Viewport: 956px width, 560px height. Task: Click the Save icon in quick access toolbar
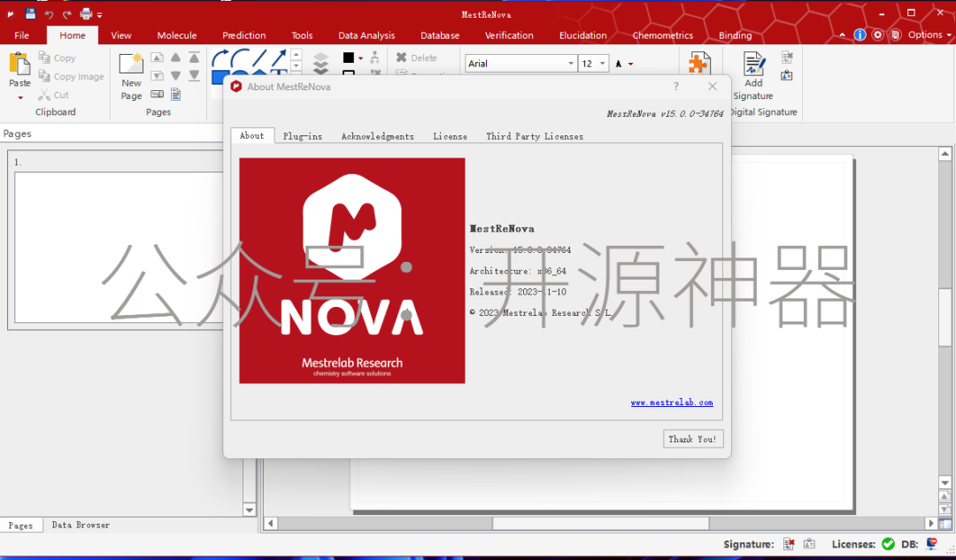point(30,14)
